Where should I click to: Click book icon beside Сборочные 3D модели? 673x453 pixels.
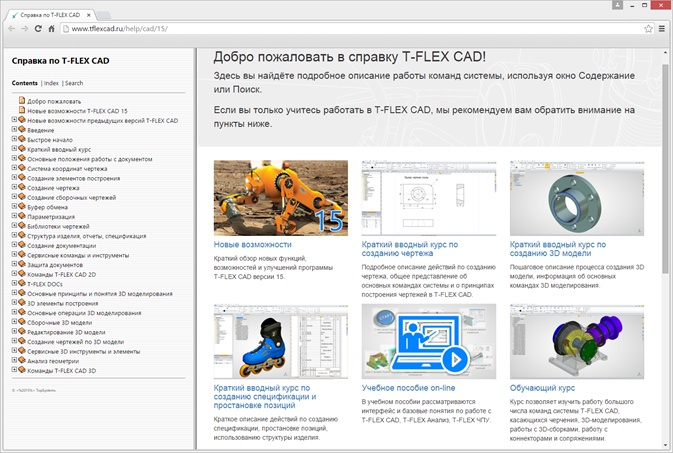click(22, 322)
